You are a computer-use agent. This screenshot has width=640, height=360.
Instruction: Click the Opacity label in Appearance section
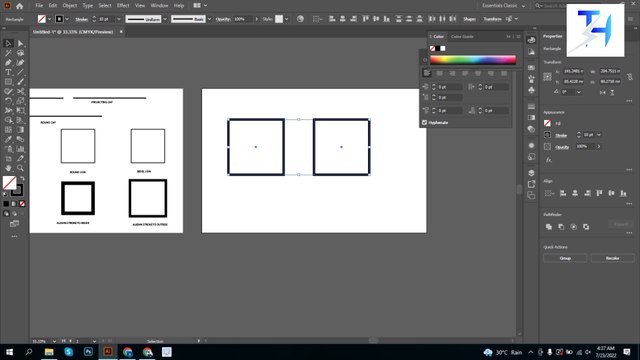pyautogui.click(x=562, y=147)
